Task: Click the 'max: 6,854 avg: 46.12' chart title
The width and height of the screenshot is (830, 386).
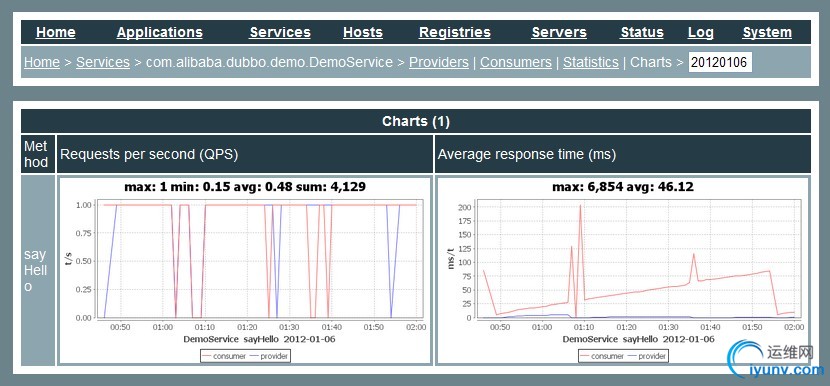Action: coord(622,186)
